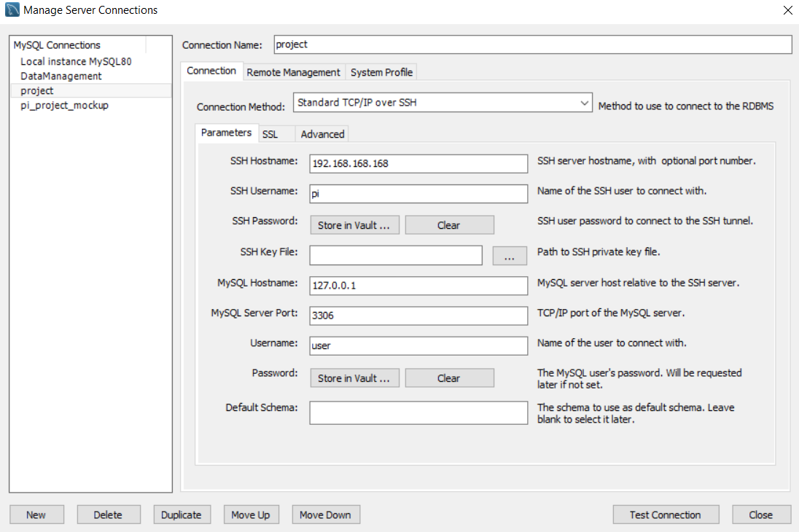Browse for SSH key file with ellipsis button
The image size is (799, 532).
[x=510, y=256]
